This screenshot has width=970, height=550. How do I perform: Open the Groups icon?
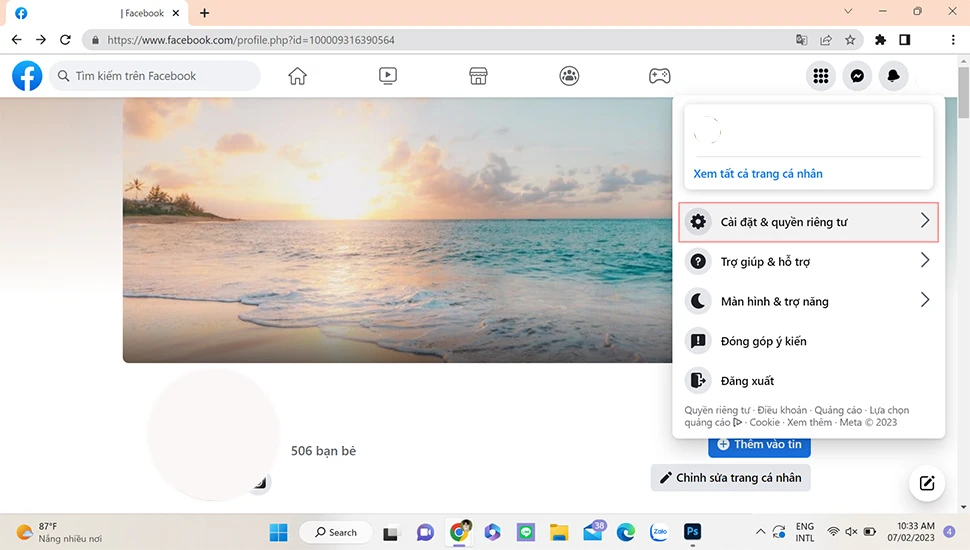click(569, 76)
